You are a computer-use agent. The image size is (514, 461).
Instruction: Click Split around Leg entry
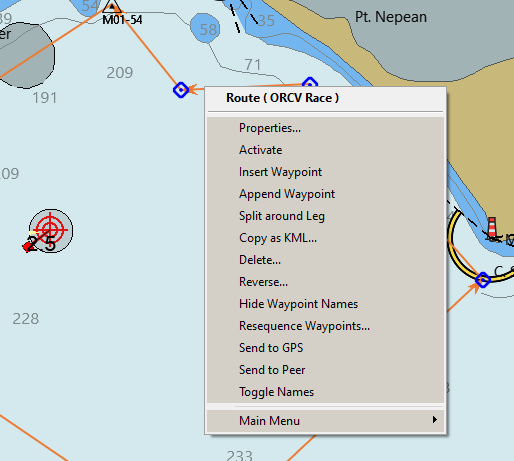(325, 216)
